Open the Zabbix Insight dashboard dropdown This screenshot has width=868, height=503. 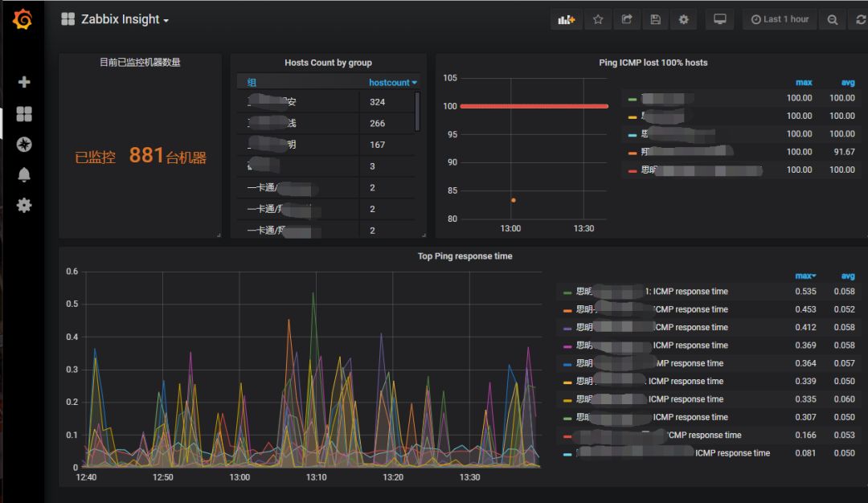point(115,19)
